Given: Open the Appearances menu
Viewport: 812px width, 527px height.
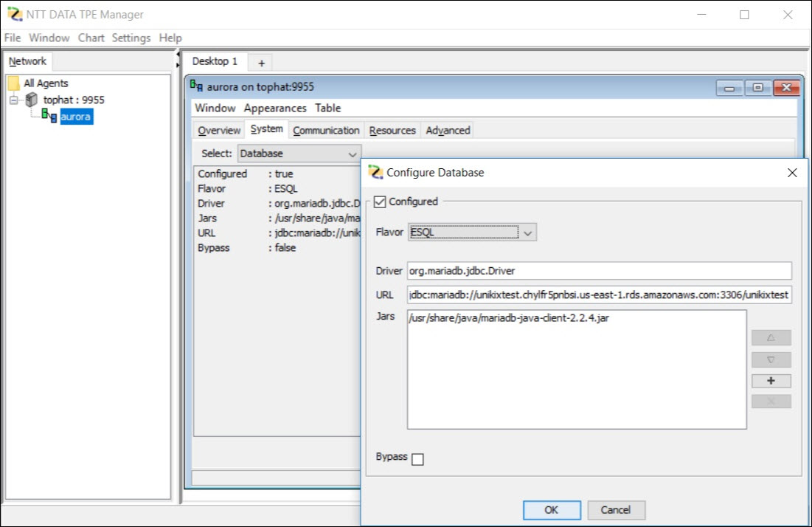Looking at the screenshot, I should (x=275, y=108).
